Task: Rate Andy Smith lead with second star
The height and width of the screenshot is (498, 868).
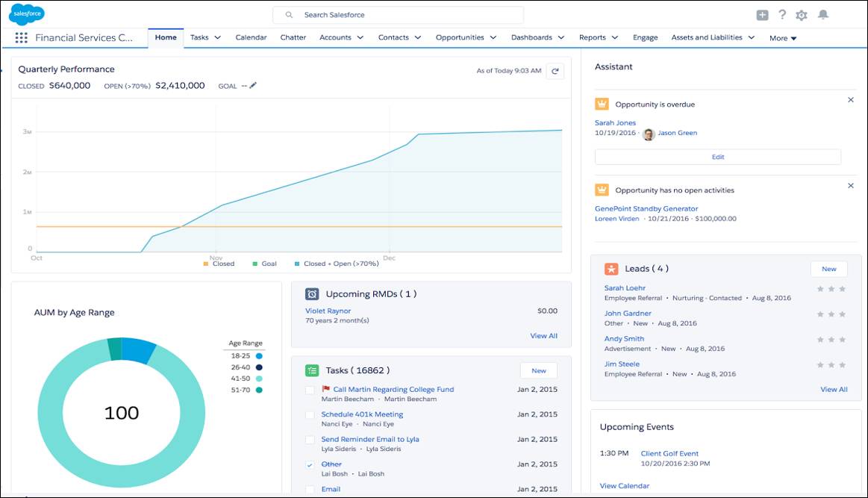Action: pos(831,340)
